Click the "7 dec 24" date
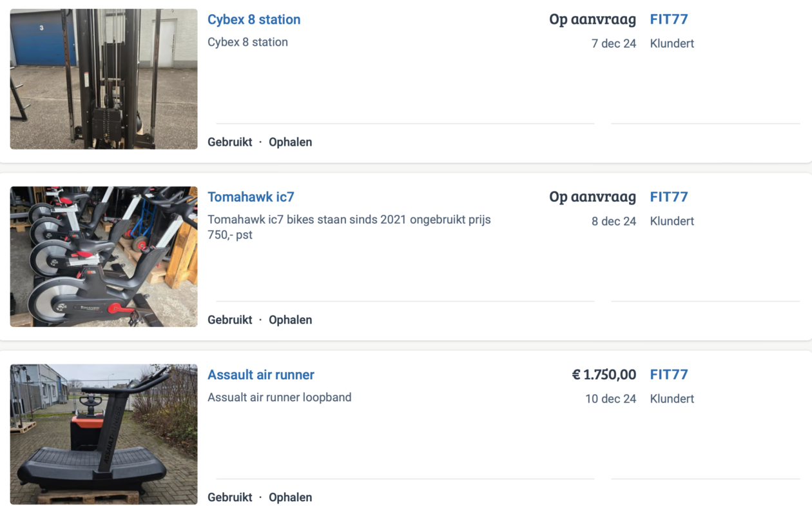 point(614,44)
